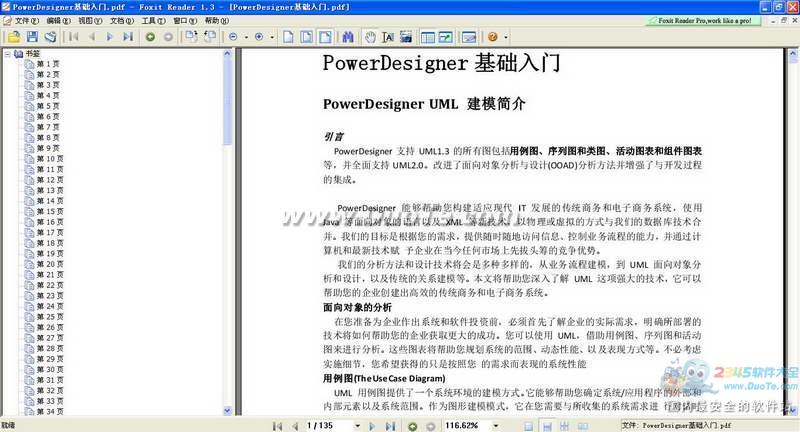Screen dimensions: 800x432
Task: Open Find with the binoculars icon
Action: coord(348,37)
